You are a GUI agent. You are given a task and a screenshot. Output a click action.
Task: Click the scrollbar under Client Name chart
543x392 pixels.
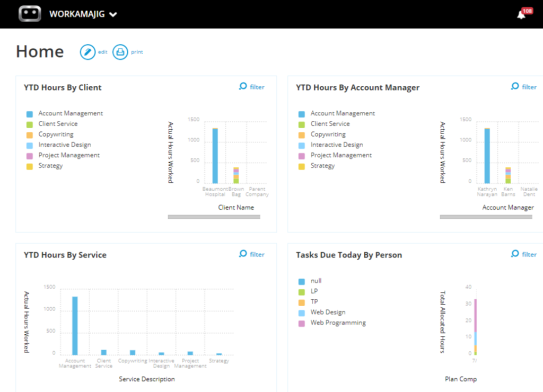click(x=214, y=217)
